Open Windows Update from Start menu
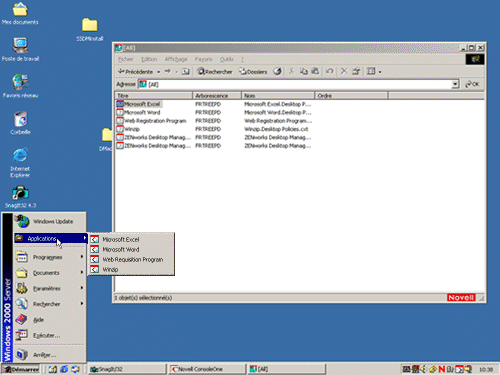500x375 pixels. (50, 221)
